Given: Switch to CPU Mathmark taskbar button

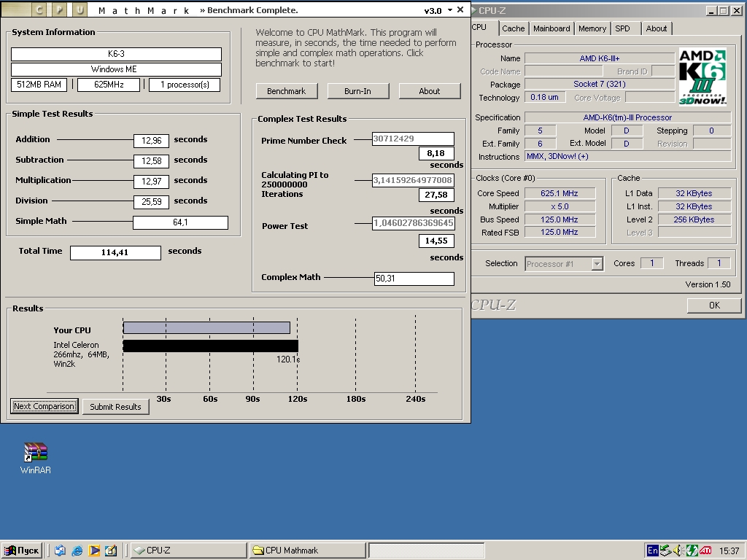Looking at the screenshot, I should [x=307, y=551].
